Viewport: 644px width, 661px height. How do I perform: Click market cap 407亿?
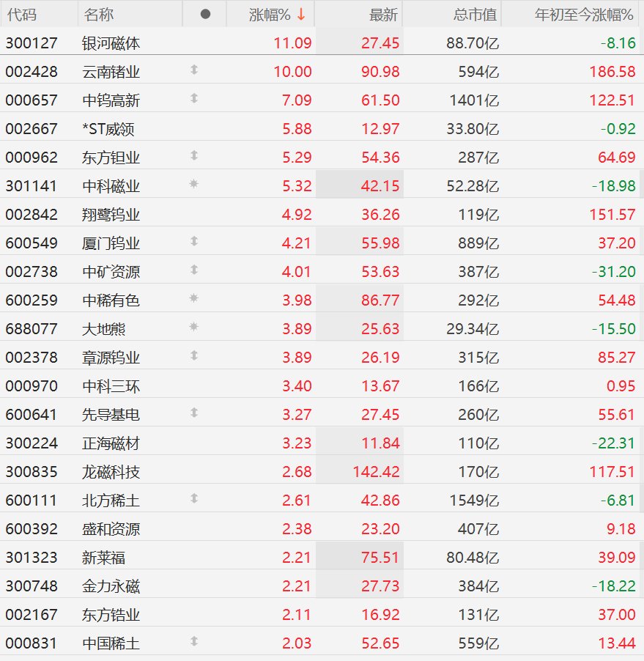[x=478, y=529]
